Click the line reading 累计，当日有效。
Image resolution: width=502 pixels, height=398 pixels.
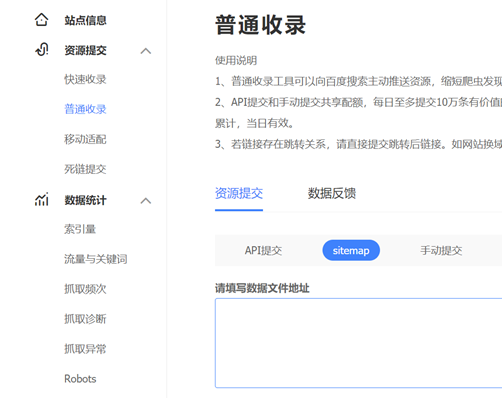click(x=255, y=123)
